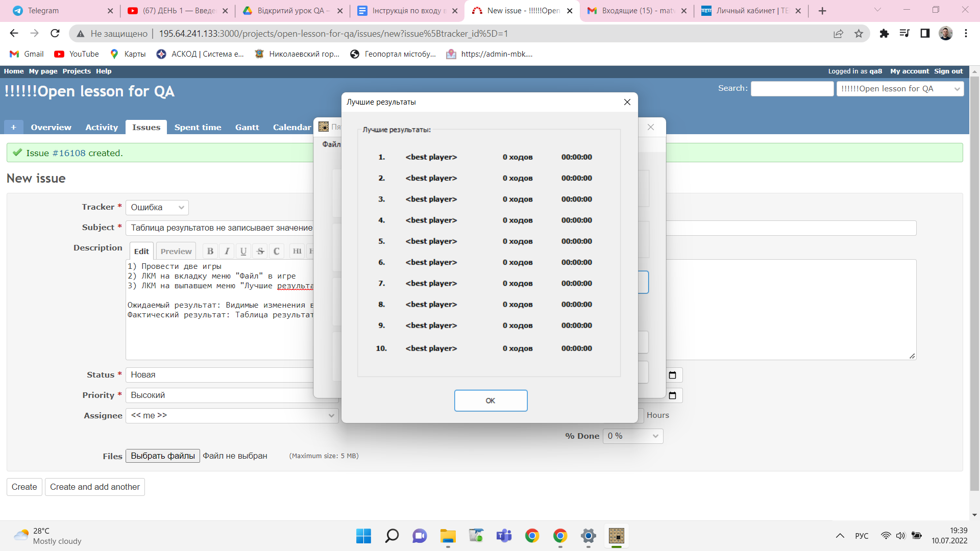Image resolution: width=980 pixels, height=551 pixels.
Task: Click the plus icon in the project menu
Action: (14, 127)
